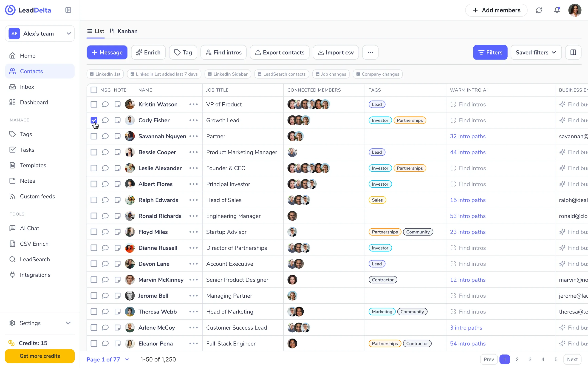This screenshot has height=368, width=588.
Task: Open Tasks in sidebar
Action: click(40, 150)
